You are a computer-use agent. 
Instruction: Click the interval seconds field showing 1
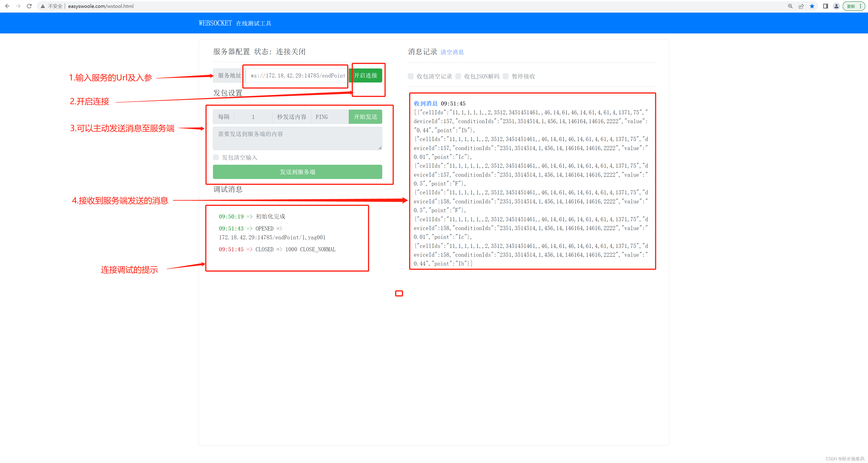[x=253, y=117]
